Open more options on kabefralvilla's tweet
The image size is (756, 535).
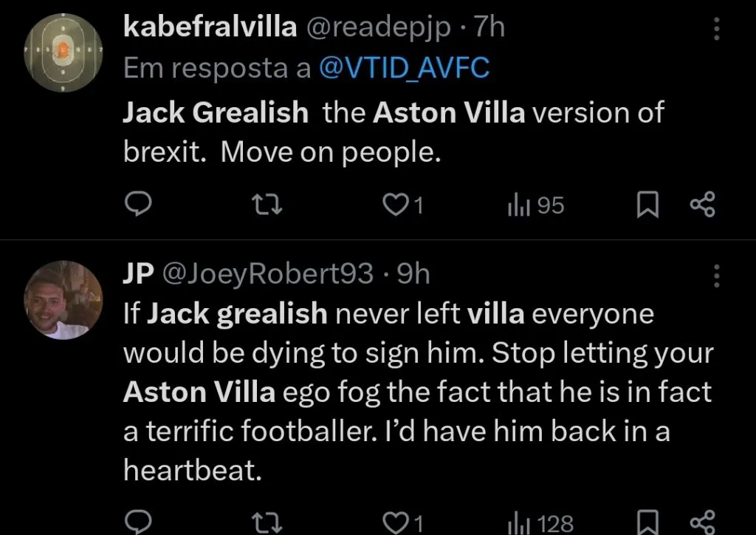[715, 29]
